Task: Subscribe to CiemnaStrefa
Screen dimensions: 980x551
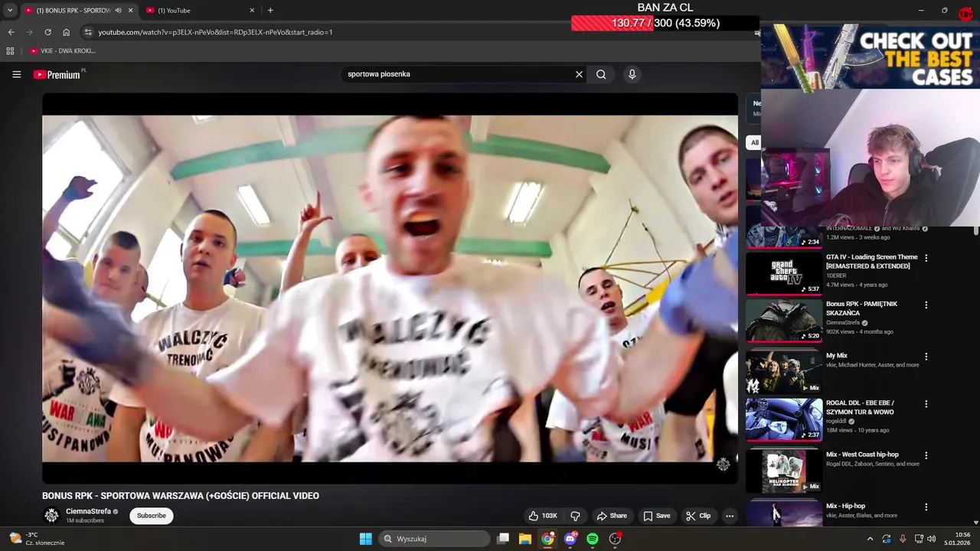Action: pyautogui.click(x=152, y=516)
